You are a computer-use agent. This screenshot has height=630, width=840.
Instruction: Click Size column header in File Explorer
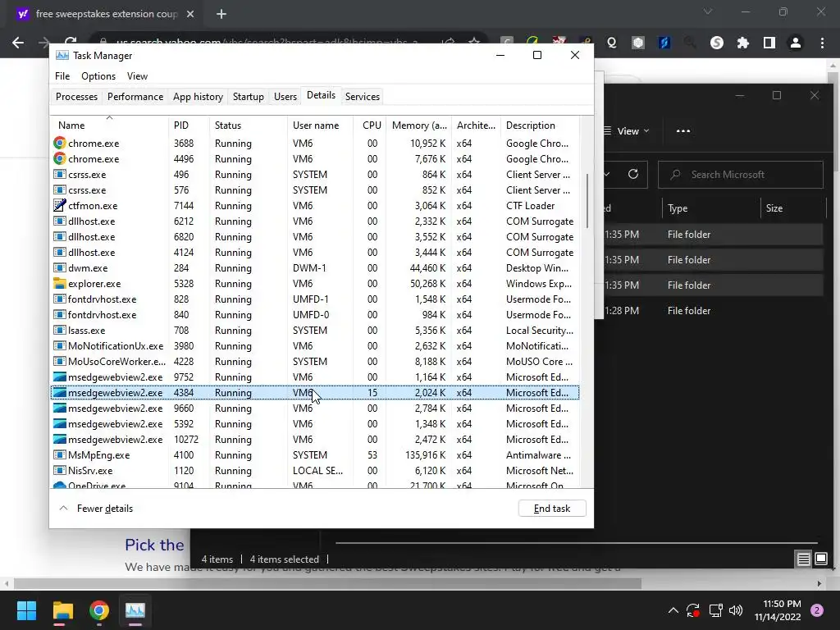tap(793, 208)
